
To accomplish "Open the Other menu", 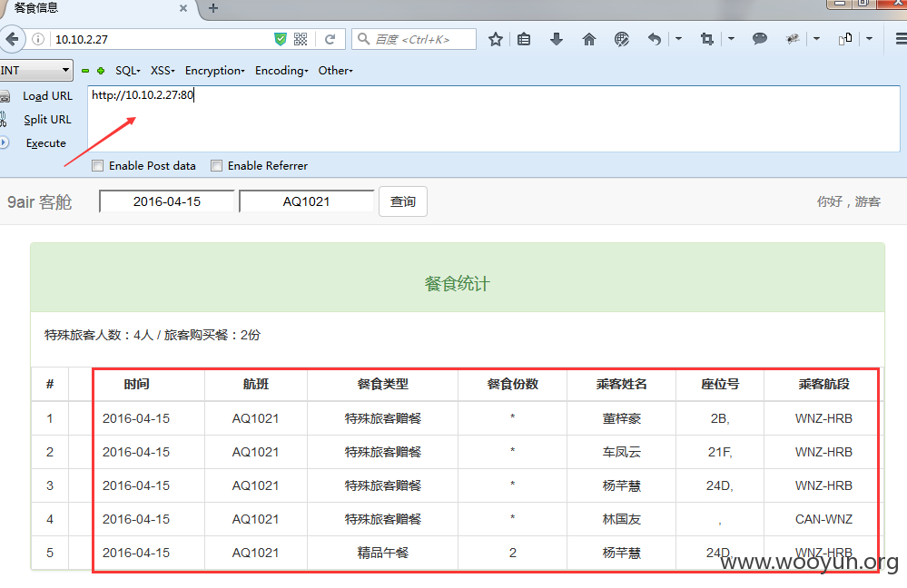I will (x=336, y=71).
